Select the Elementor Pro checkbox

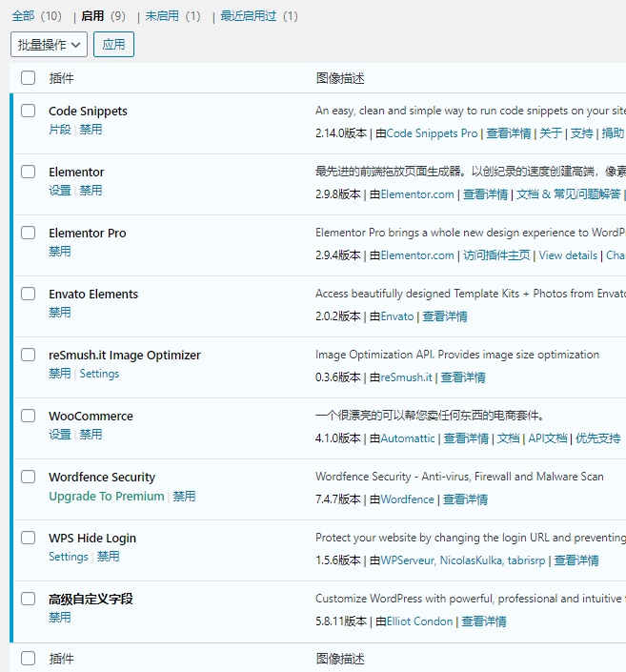point(29,233)
